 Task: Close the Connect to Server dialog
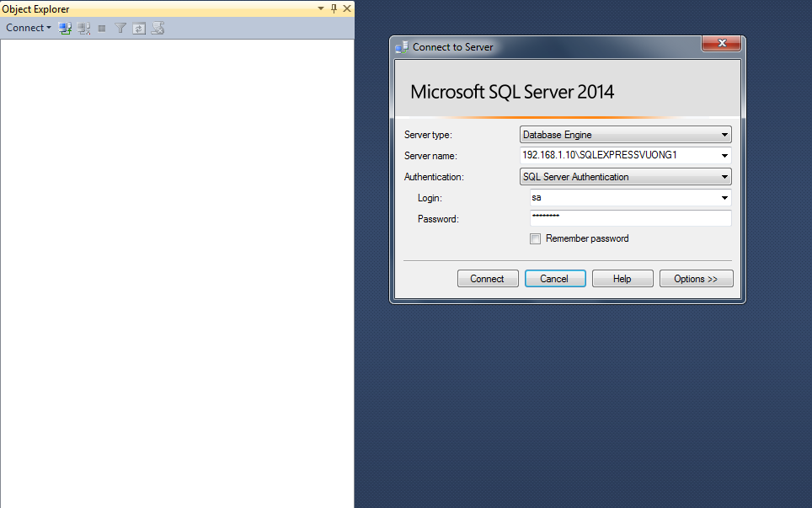click(x=721, y=44)
